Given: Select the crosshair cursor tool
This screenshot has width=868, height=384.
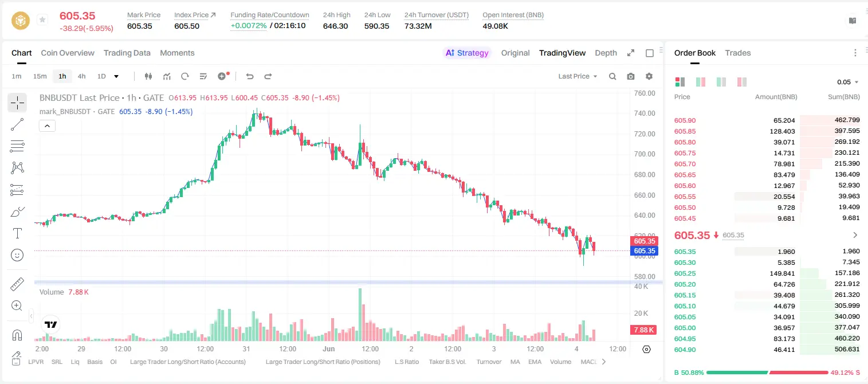Looking at the screenshot, I should (x=17, y=103).
